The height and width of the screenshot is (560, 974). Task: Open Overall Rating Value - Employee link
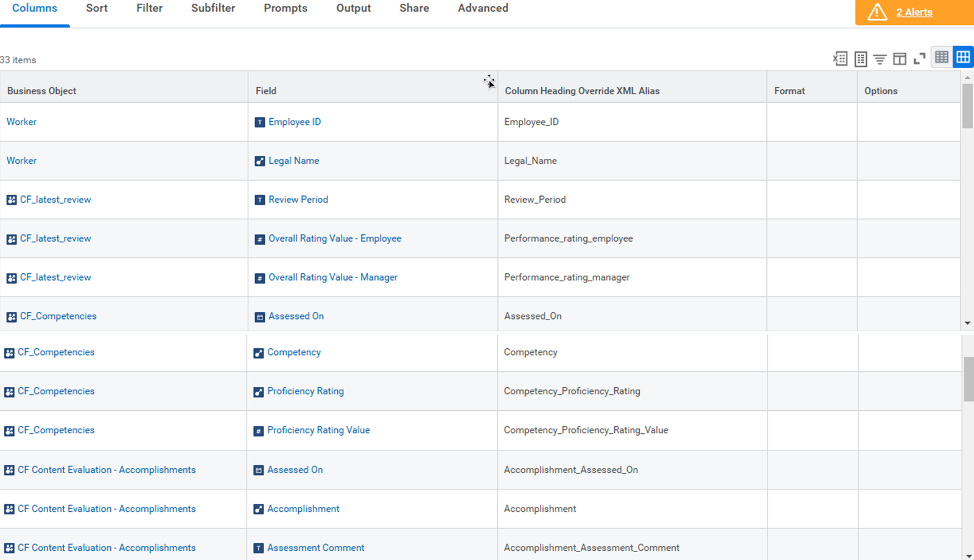coord(335,239)
